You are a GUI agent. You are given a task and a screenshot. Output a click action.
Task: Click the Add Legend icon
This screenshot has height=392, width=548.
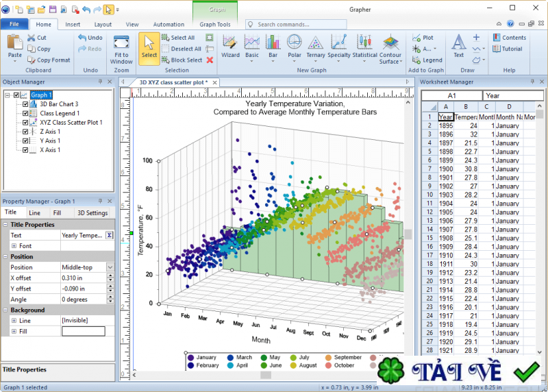[x=416, y=60]
